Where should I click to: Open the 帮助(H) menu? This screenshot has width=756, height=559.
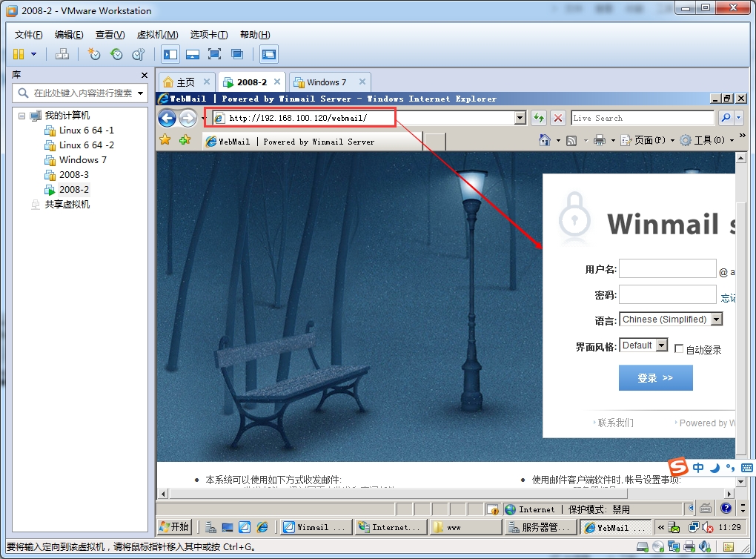pos(255,35)
